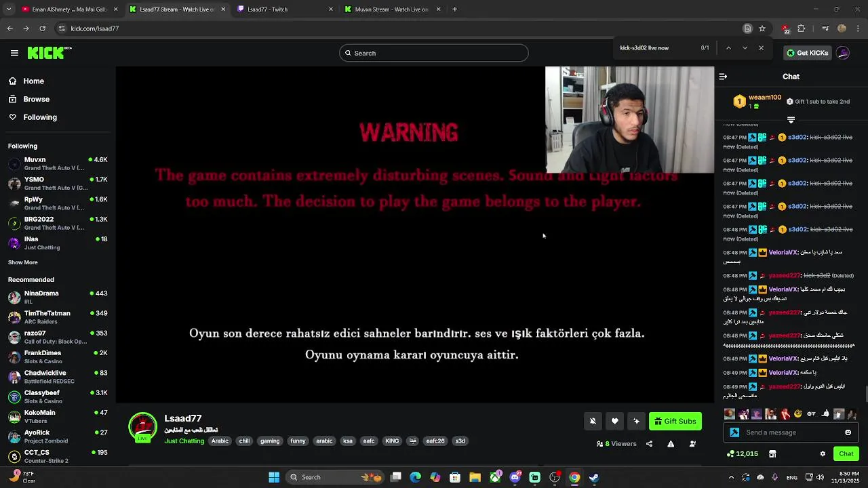
Task: Reload the page
Action: 42,28
